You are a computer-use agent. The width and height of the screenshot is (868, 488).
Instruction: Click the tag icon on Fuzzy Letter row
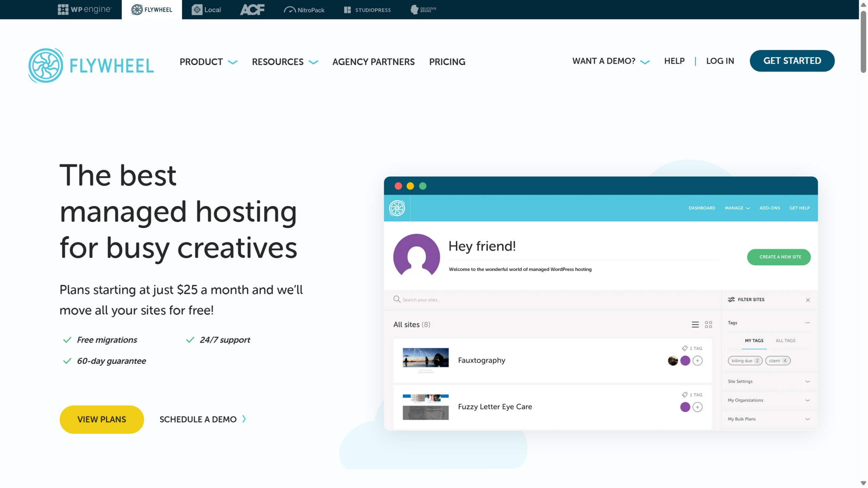click(685, 394)
